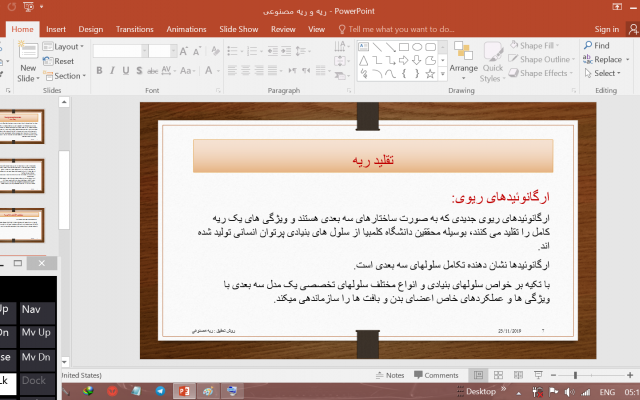Click Decrease List Level icon

(x=273, y=51)
